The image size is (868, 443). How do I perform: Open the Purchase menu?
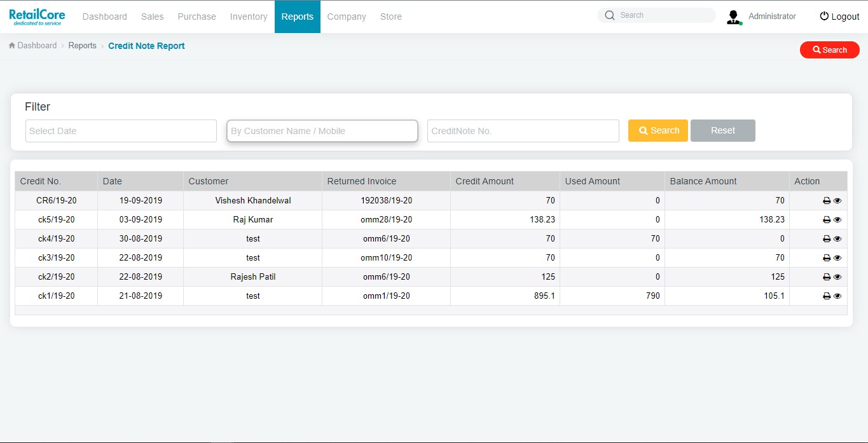197,17
